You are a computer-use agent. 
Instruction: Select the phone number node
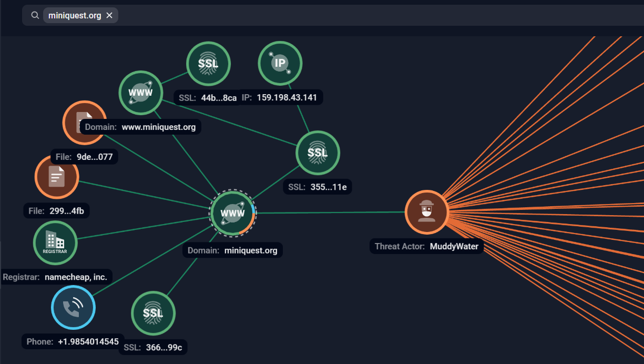tap(73, 307)
